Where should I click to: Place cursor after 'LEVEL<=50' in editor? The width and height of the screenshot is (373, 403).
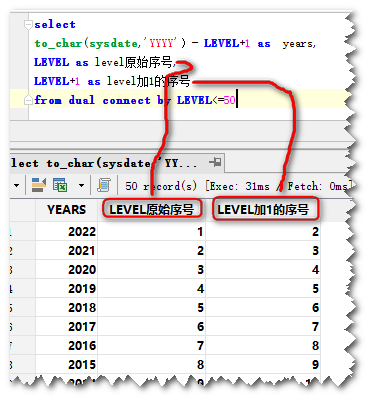click(x=236, y=100)
